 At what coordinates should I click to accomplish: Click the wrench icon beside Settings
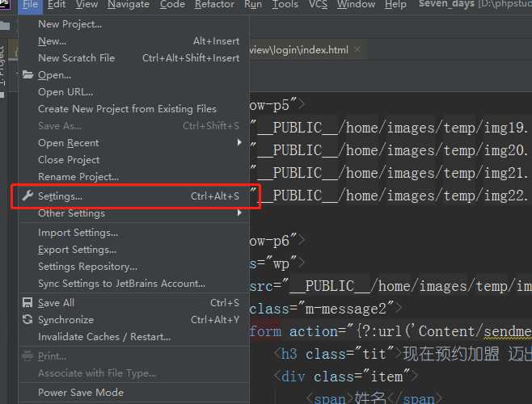pos(27,196)
